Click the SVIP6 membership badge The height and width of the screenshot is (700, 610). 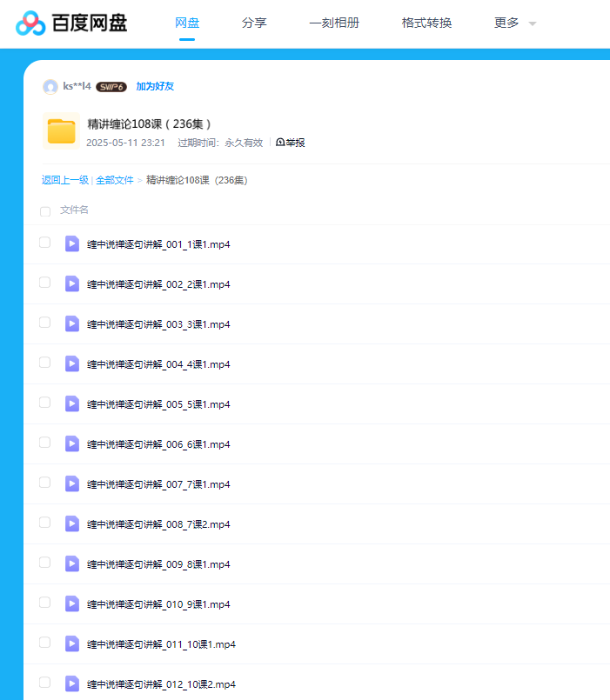click(111, 87)
